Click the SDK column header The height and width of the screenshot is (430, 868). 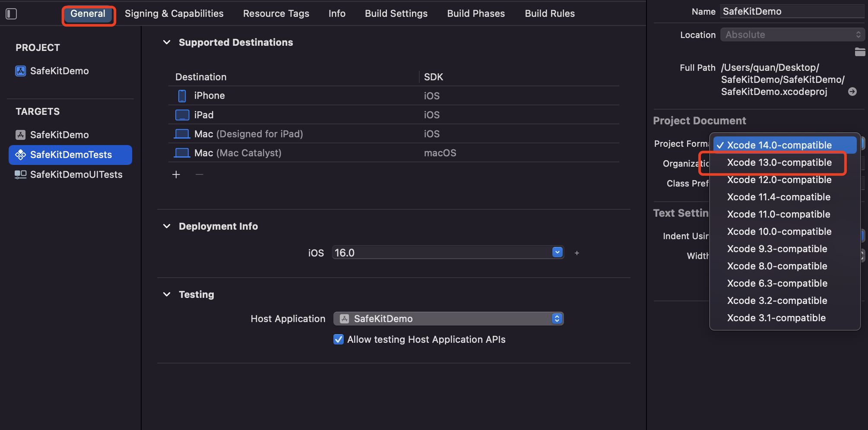tap(433, 77)
